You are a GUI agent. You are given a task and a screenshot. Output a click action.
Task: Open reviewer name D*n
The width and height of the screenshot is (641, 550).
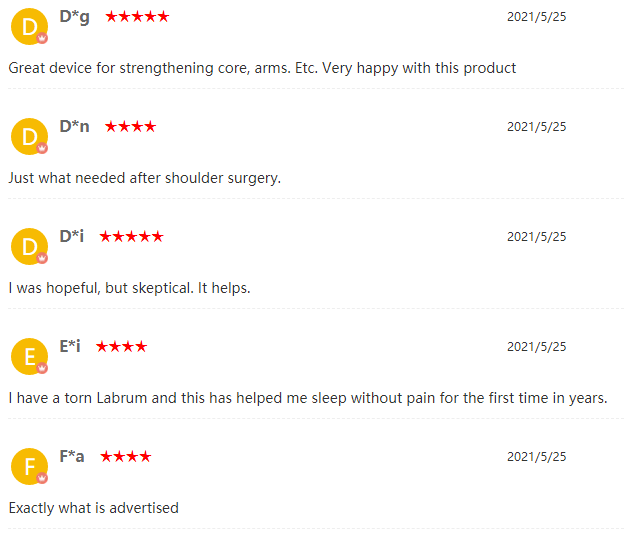(x=74, y=126)
